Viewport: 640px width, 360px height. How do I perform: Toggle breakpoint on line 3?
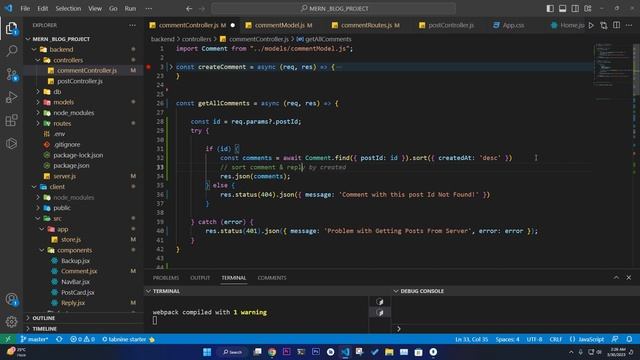tap(149, 67)
